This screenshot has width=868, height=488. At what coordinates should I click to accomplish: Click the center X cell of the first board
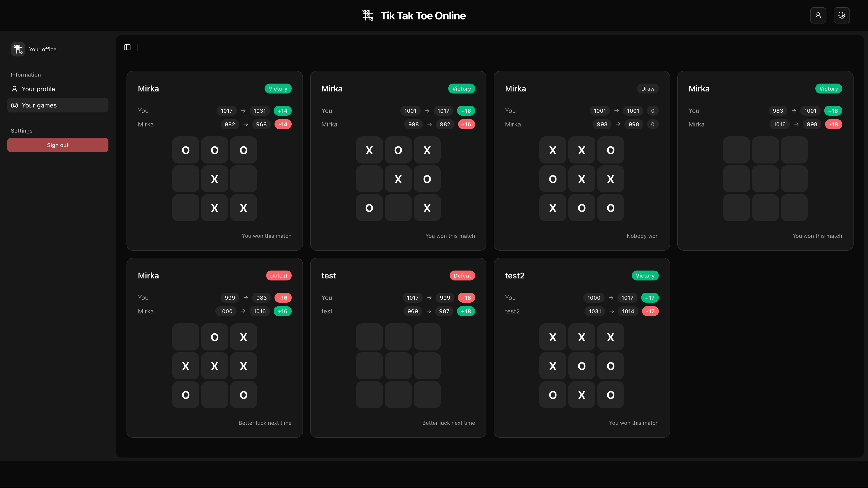214,179
